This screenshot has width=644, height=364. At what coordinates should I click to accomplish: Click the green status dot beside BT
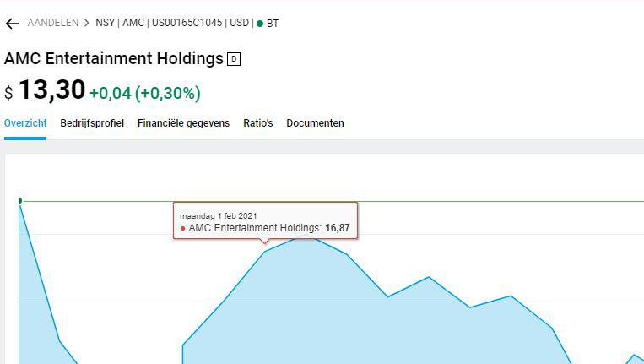click(260, 24)
